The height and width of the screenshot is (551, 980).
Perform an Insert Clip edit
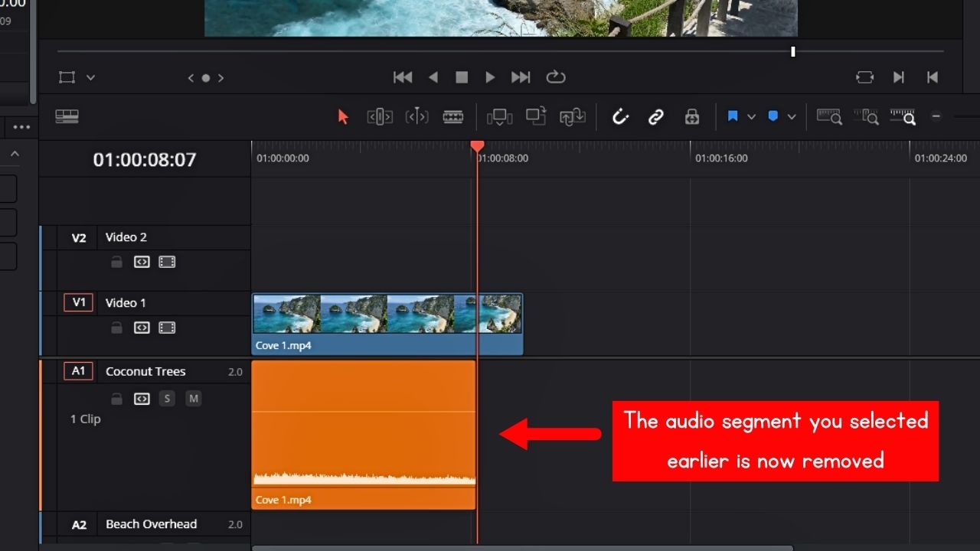[499, 116]
